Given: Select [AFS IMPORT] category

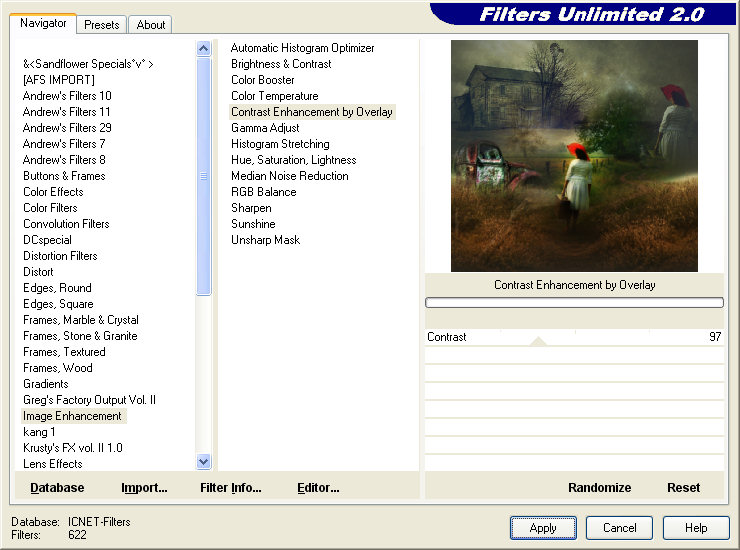Looking at the screenshot, I should [x=59, y=80].
